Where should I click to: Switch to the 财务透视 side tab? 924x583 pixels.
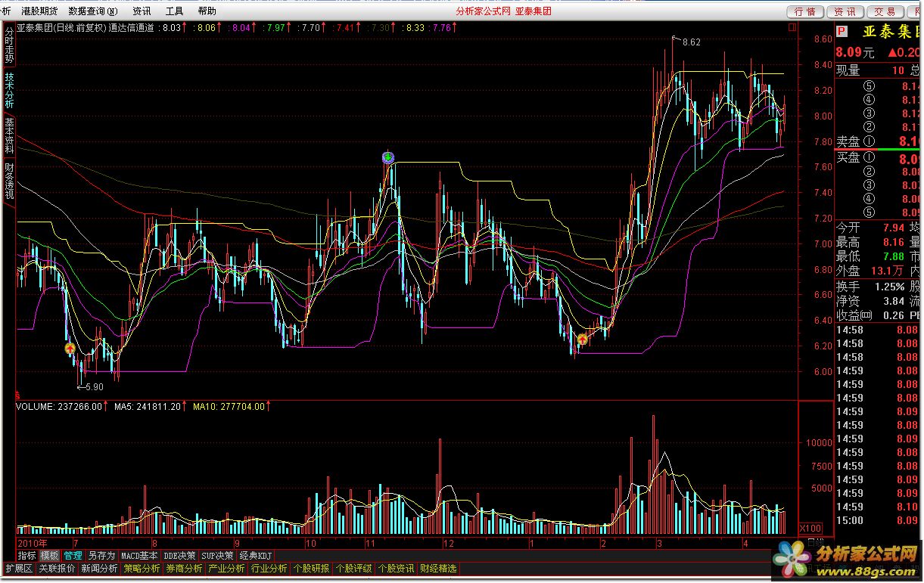click(x=9, y=181)
